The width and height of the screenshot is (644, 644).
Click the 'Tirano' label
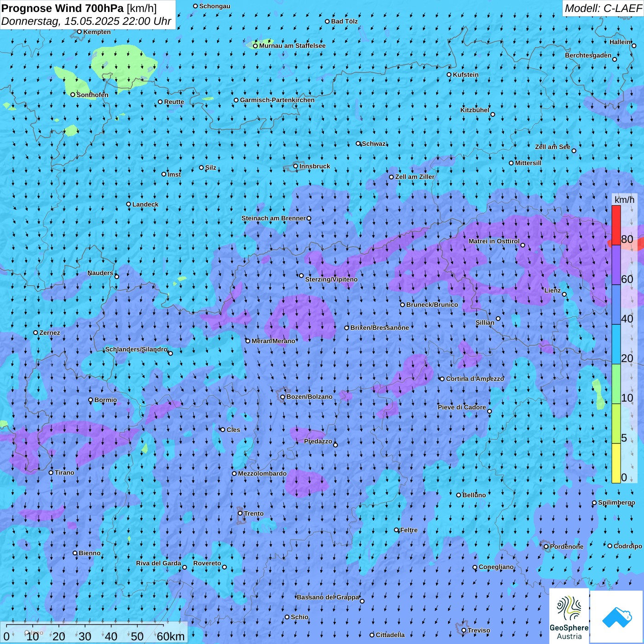tap(64, 472)
